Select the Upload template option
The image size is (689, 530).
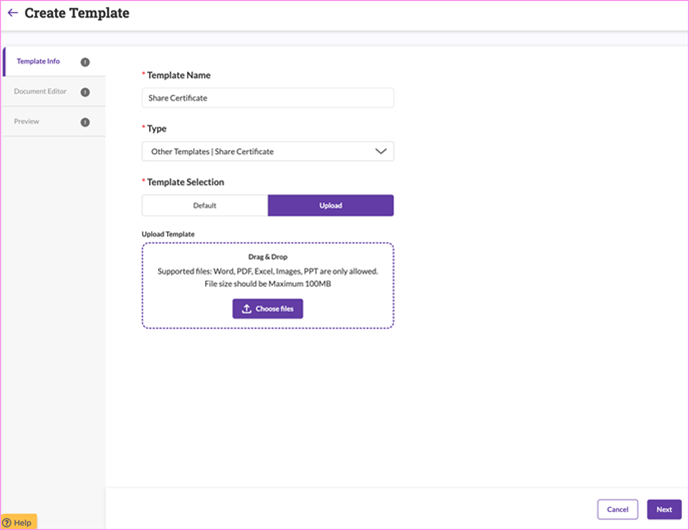click(330, 205)
